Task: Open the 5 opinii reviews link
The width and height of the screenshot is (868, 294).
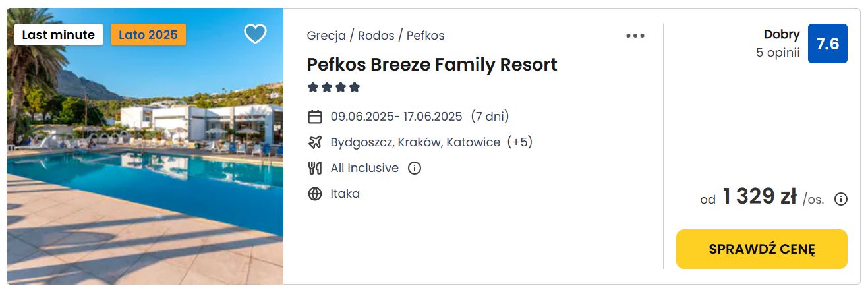Action: click(x=778, y=53)
